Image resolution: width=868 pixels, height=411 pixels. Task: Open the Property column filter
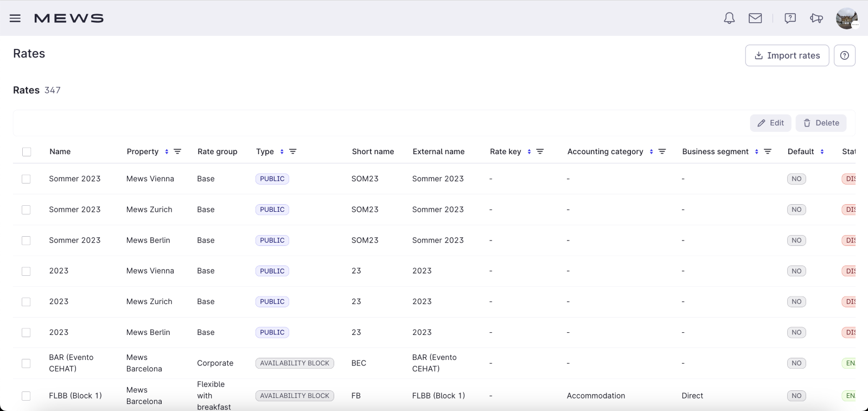point(177,152)
